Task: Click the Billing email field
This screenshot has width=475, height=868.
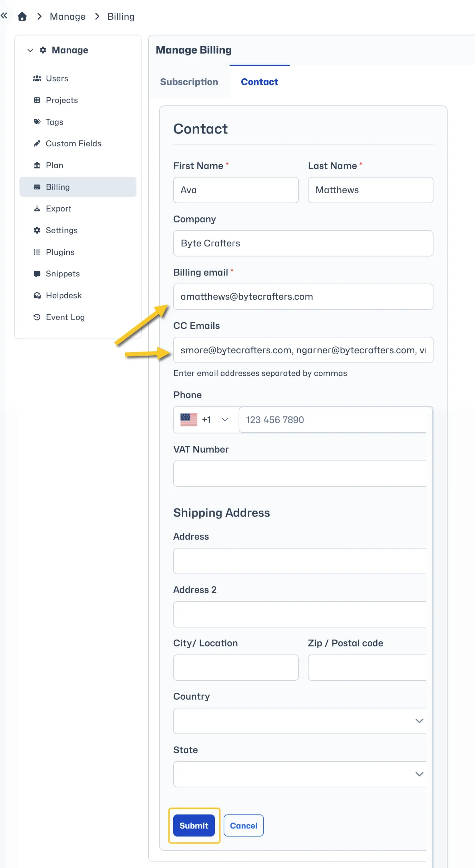Action: (303, 297)
